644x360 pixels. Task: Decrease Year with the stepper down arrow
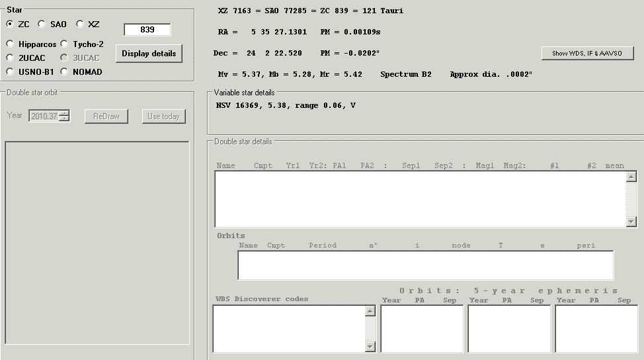click(64, 118)
